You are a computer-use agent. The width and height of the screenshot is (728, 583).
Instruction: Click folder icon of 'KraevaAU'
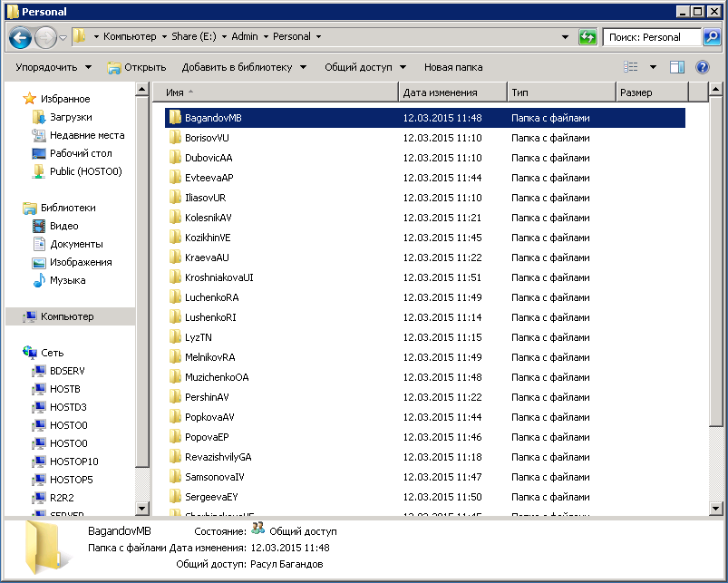point(175,257)
